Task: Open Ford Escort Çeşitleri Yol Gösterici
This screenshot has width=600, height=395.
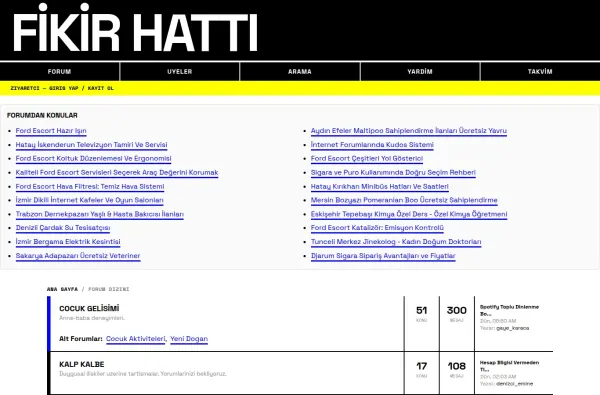Action: (367, 158)
